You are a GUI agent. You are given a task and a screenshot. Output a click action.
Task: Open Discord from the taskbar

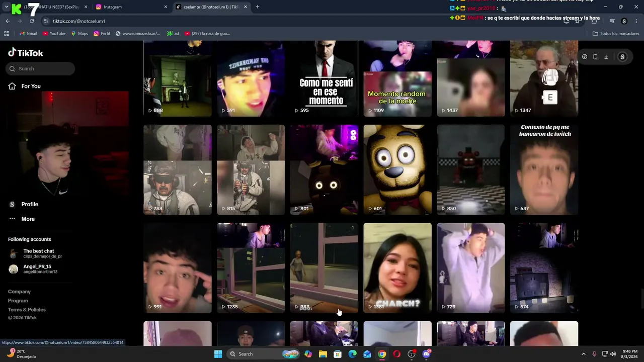(427, 354)
